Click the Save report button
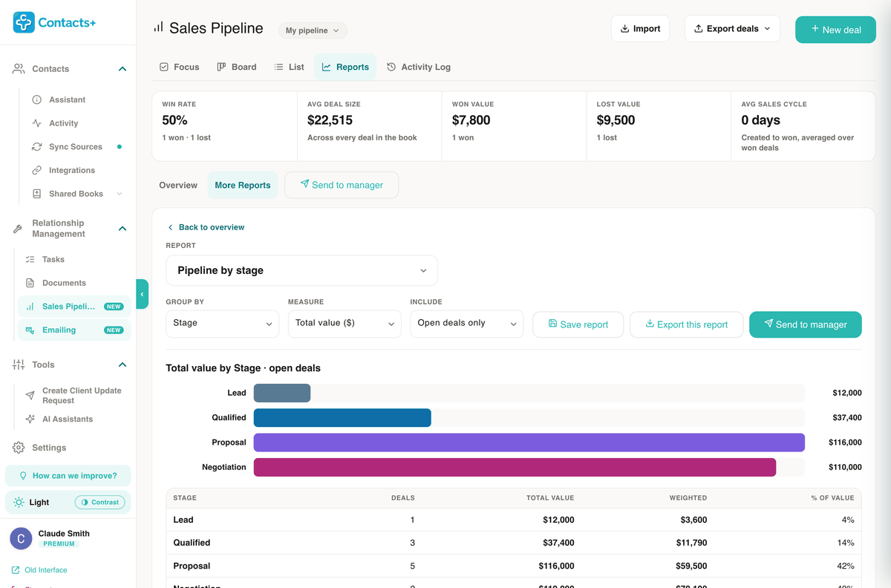Image resolution: width=891 pixels, height=588 pixels. click(x=578, y=324)
